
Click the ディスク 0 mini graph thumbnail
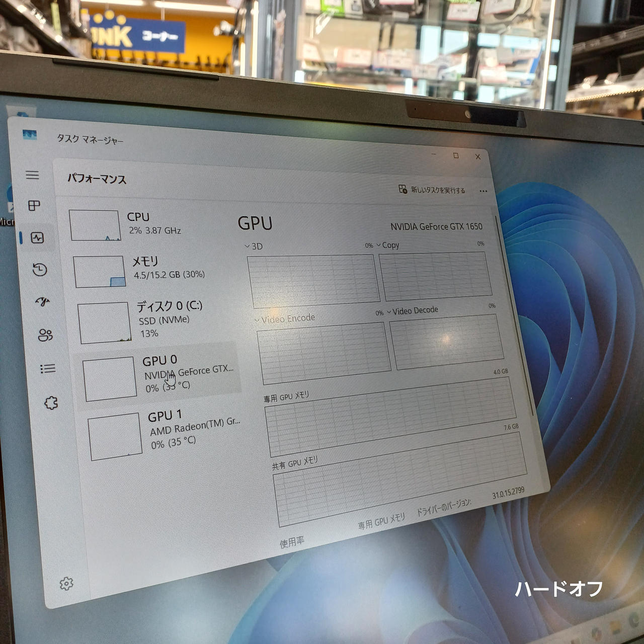104,323
